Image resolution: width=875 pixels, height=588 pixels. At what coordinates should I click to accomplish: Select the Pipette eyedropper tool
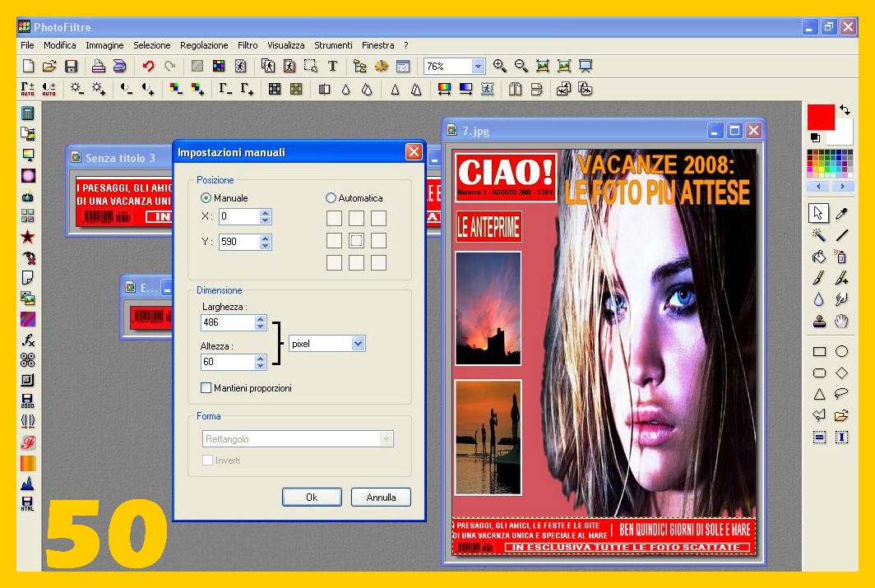tap(841, 214)
